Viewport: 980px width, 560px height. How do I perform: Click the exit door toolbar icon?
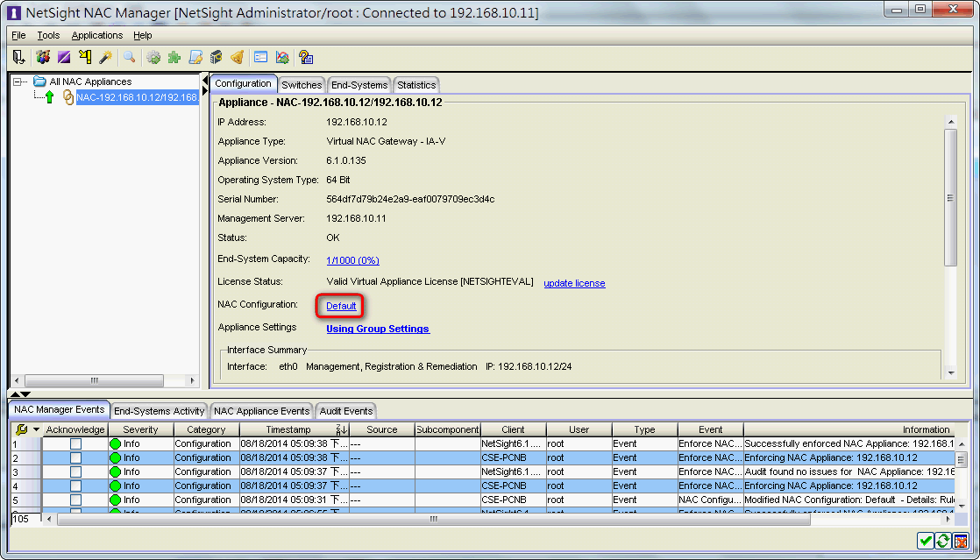(18, 58)
